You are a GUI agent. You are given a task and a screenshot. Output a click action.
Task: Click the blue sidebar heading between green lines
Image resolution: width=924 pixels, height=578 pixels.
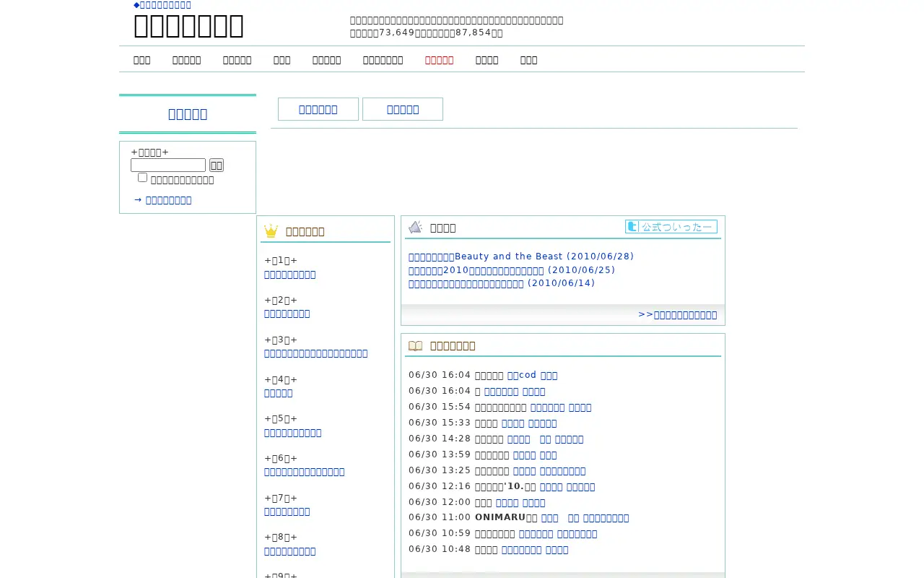pos(188,114)
